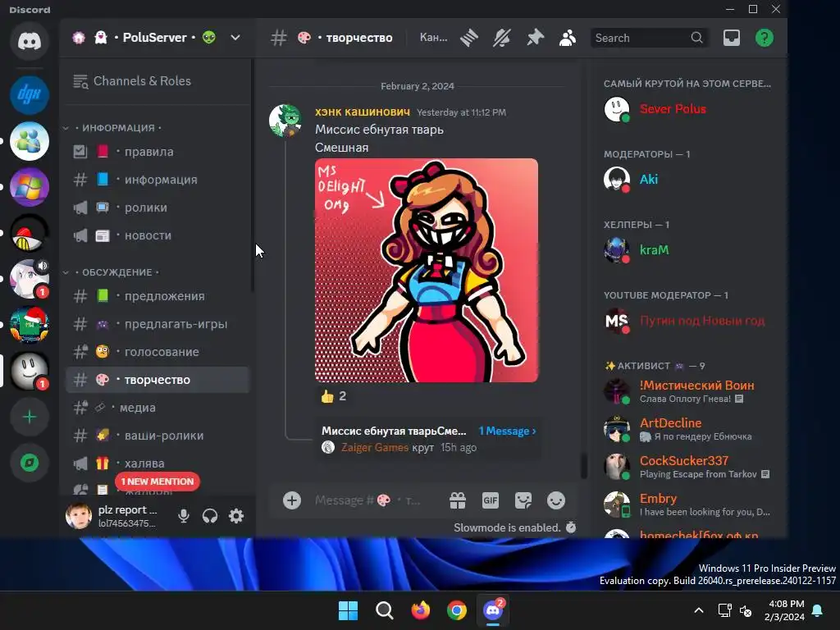The width and height of the screenshot is (840, 630).
Task: Open Windows Start menu
Action: pos(348,610)
